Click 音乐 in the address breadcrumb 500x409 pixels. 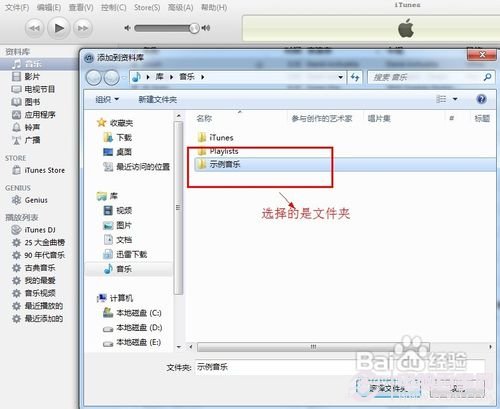pos(187,77)
